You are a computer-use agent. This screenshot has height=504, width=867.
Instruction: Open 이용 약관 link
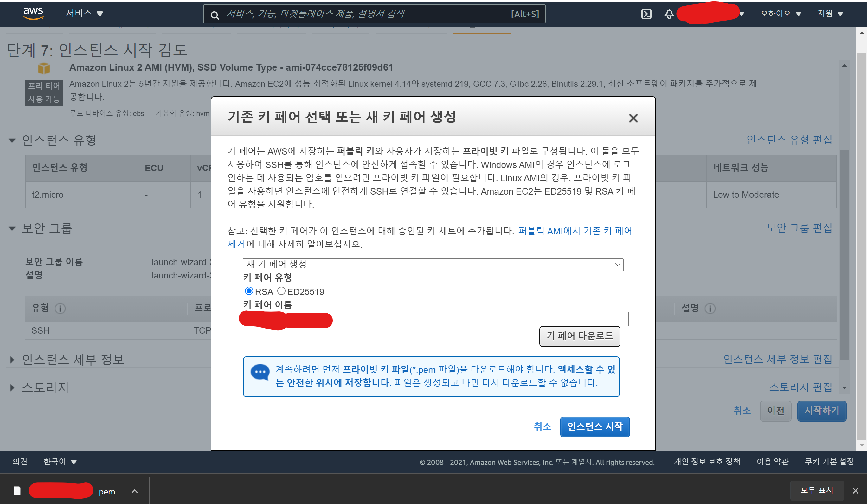pyautogui.click(x=772, y=461)
